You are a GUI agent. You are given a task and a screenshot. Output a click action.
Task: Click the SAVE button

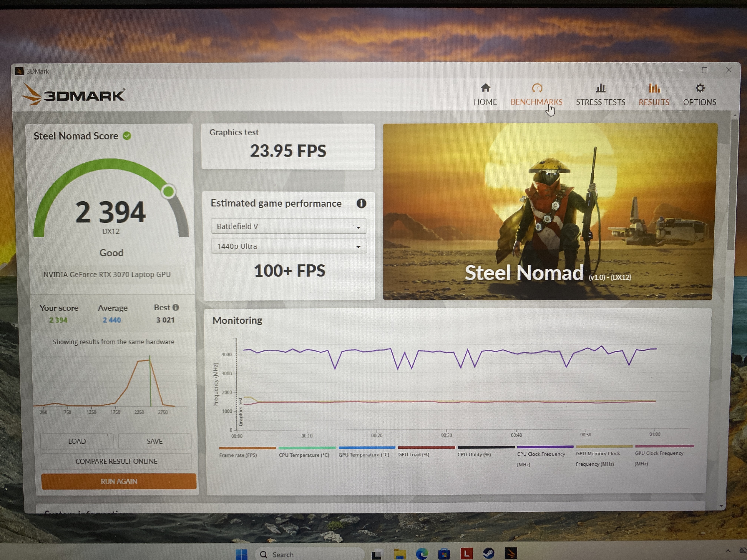click(155, 441)
